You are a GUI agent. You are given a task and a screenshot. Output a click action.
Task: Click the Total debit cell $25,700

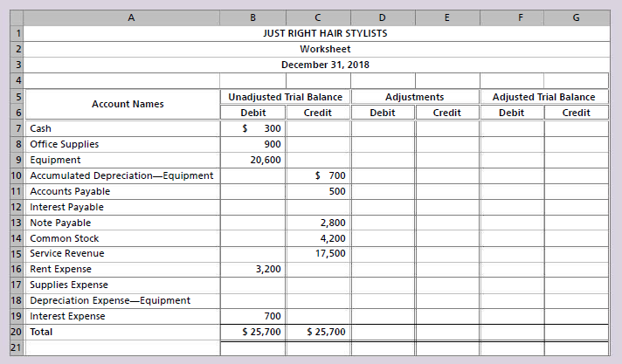253,332
